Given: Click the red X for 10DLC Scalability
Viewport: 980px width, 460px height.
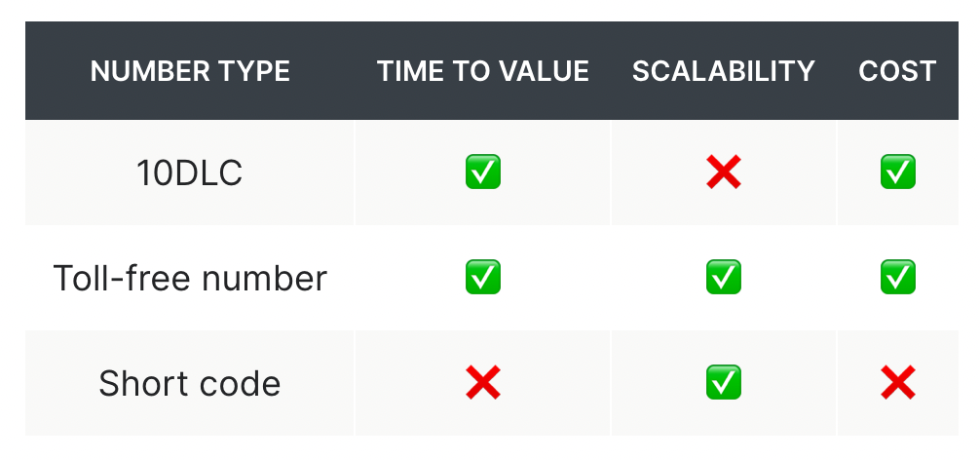Looking at the screenshot, I should [724, 172].
